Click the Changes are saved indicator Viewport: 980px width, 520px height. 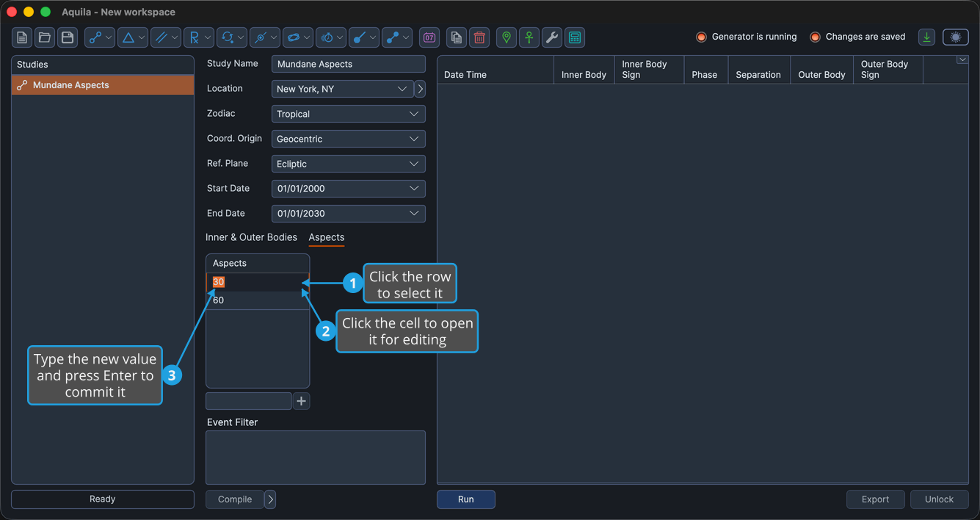pyautogui.click(x=857, y=37)
